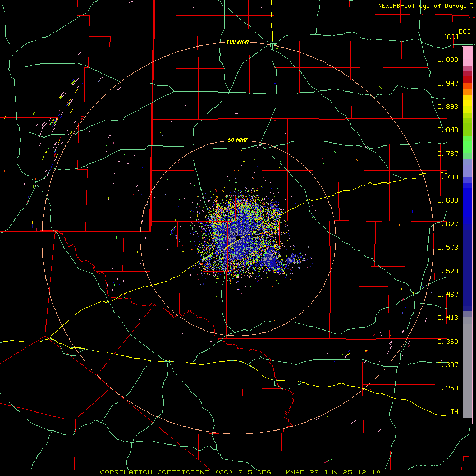Select the 0.947 color scale value
This screenshot has width=476, height=476.
[x=448, y=83]
